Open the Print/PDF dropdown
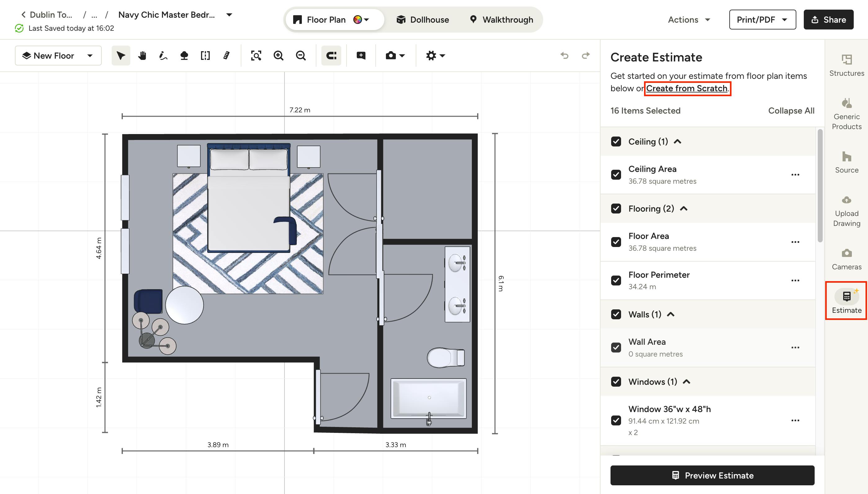This screenshot has width=868, height=494. coord(763,20)
